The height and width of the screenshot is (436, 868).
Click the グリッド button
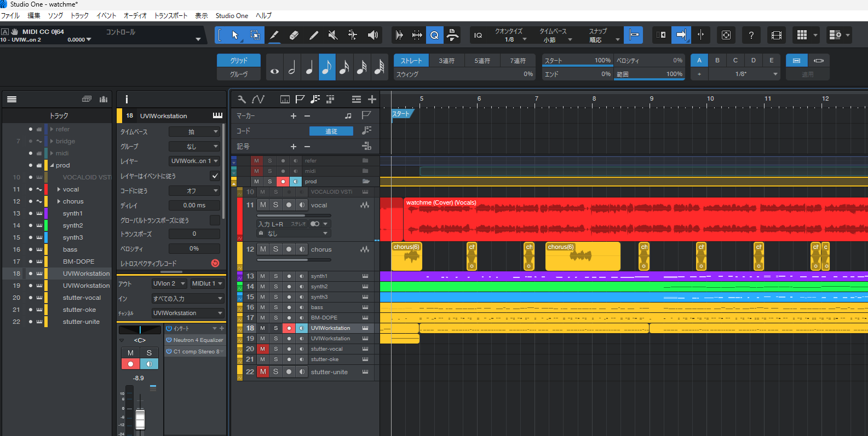point(238,60)
